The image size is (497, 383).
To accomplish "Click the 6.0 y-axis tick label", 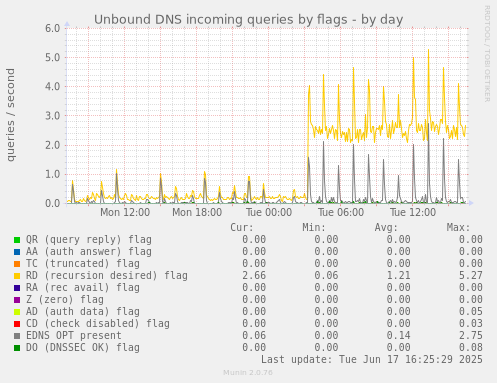I will tap(53, 28).
